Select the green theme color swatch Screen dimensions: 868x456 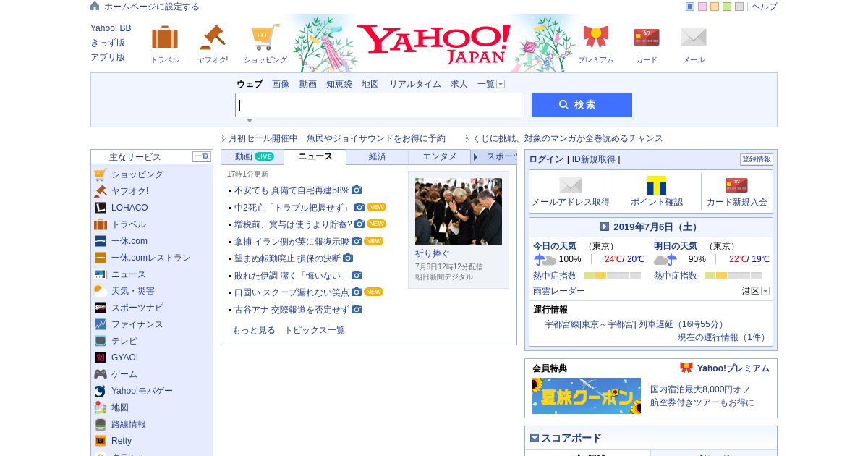(x=727, y=7)
